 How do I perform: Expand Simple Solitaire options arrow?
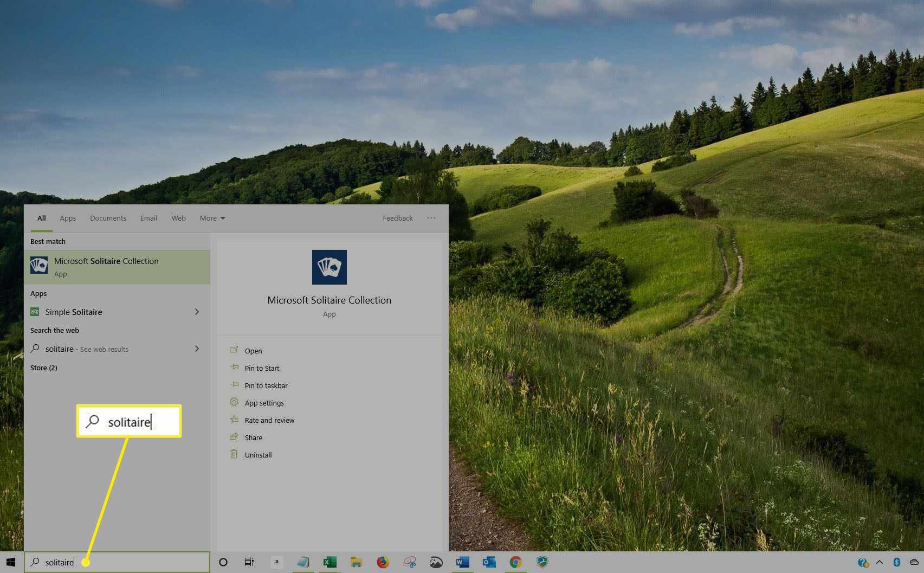(x=197, y=312)
